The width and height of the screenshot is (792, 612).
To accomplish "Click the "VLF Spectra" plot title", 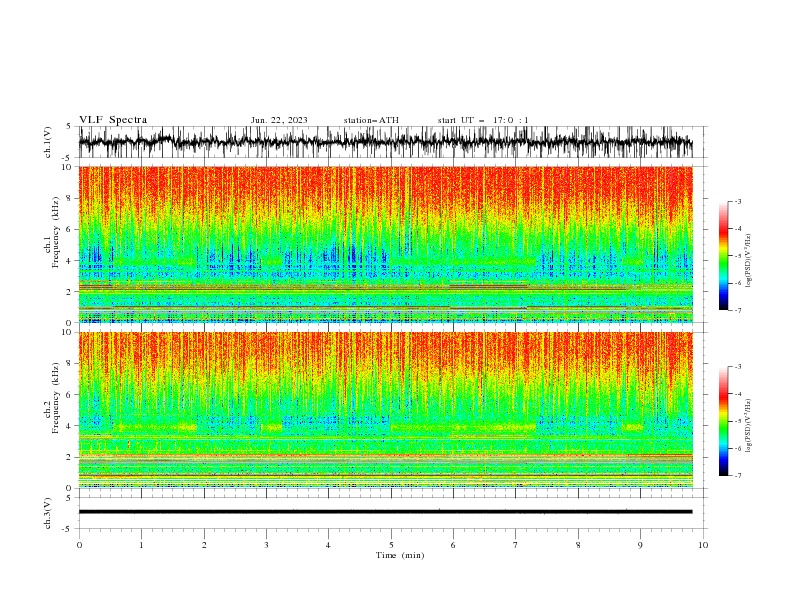I will (113, 120).
